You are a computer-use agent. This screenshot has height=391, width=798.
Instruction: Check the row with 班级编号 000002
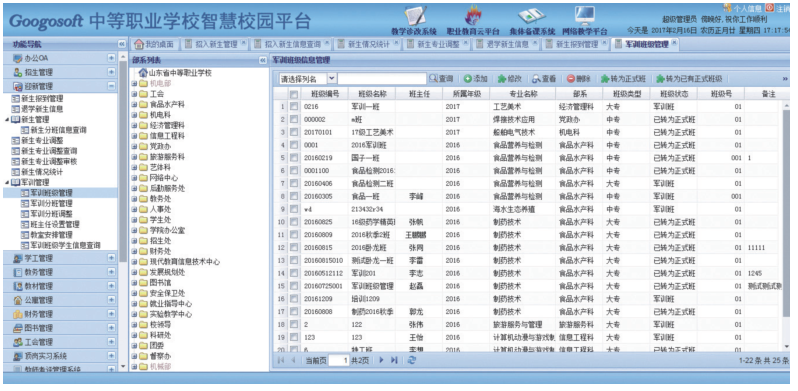pos(294,120)
